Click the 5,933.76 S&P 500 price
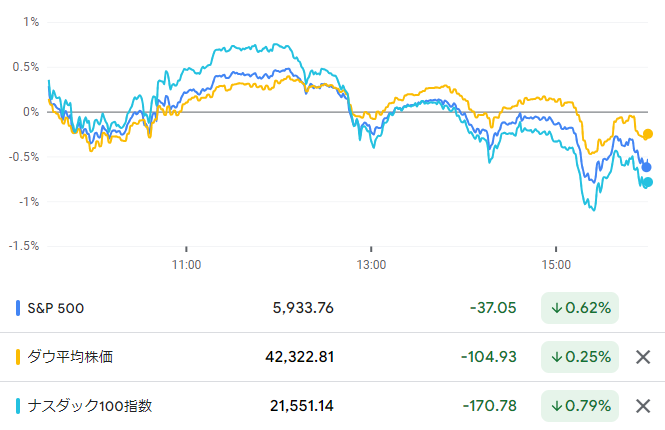The image size is (665, 430). (303, 308)
